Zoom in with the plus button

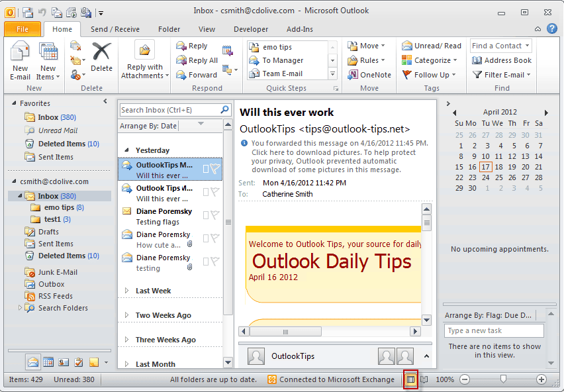tap(541, 379)
